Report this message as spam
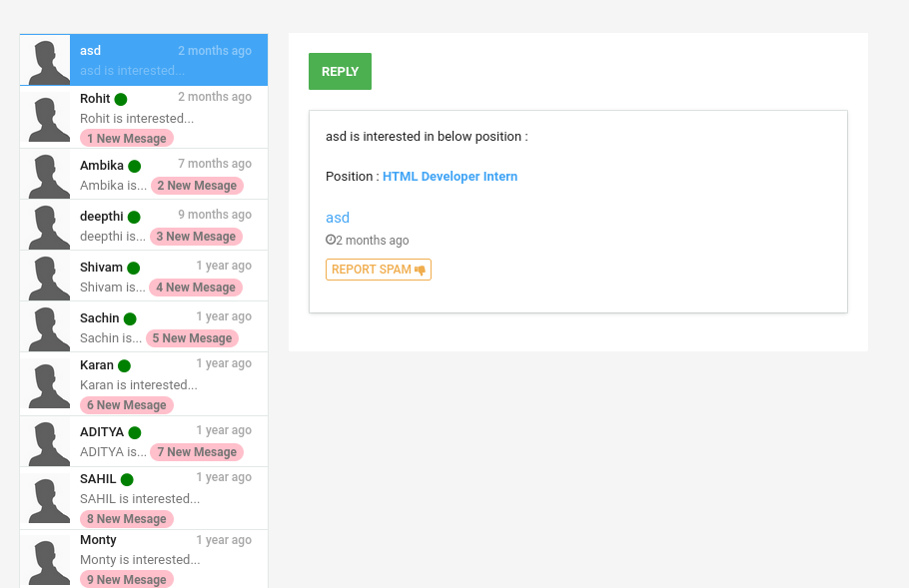Viewport: 909px width, 588px height. click(378, 270)
